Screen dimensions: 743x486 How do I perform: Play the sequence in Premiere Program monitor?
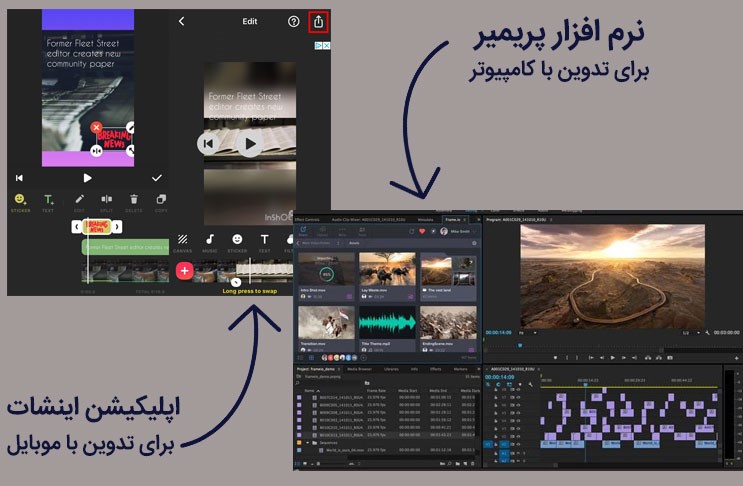(x=612, y=358)
